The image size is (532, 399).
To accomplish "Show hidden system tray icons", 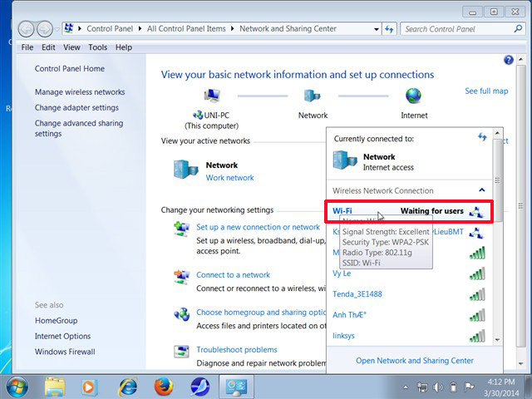I will pos(407,387).
